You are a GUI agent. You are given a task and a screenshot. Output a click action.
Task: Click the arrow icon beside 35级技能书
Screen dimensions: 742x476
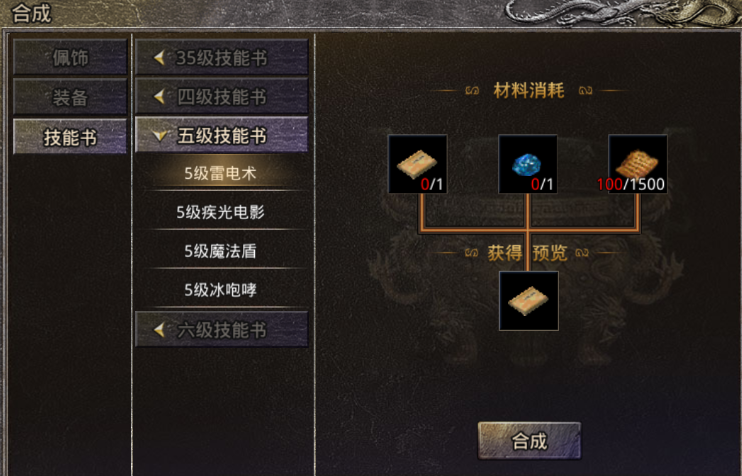pos(159,58)
